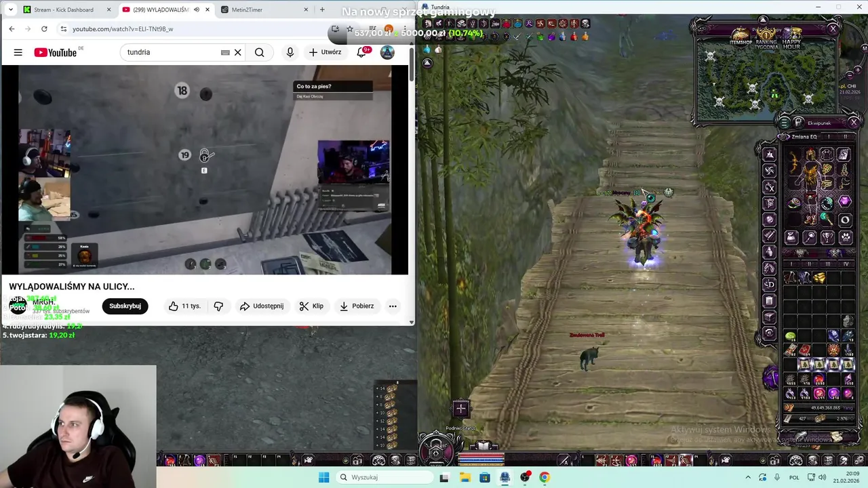
Task: Open the trash bin icon in inventory sidebar
Action: [x=770, y=300]
